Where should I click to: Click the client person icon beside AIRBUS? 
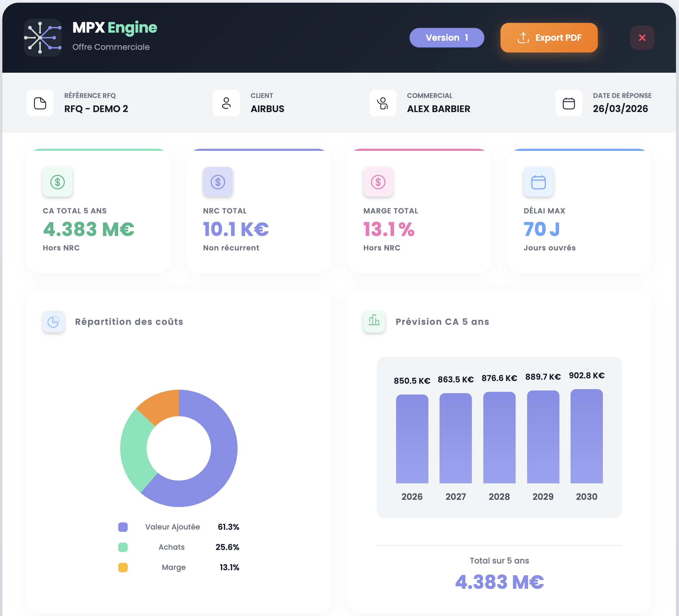(226, 103)
